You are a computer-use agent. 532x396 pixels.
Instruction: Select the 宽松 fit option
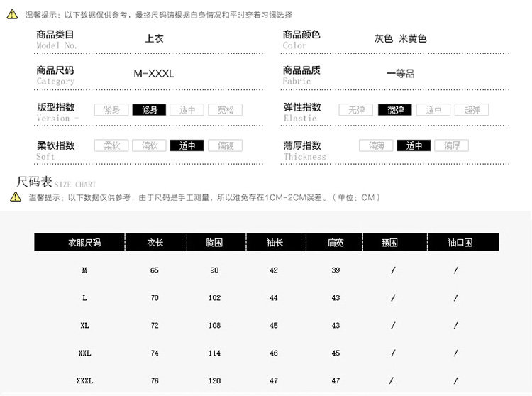coord(226,110)
